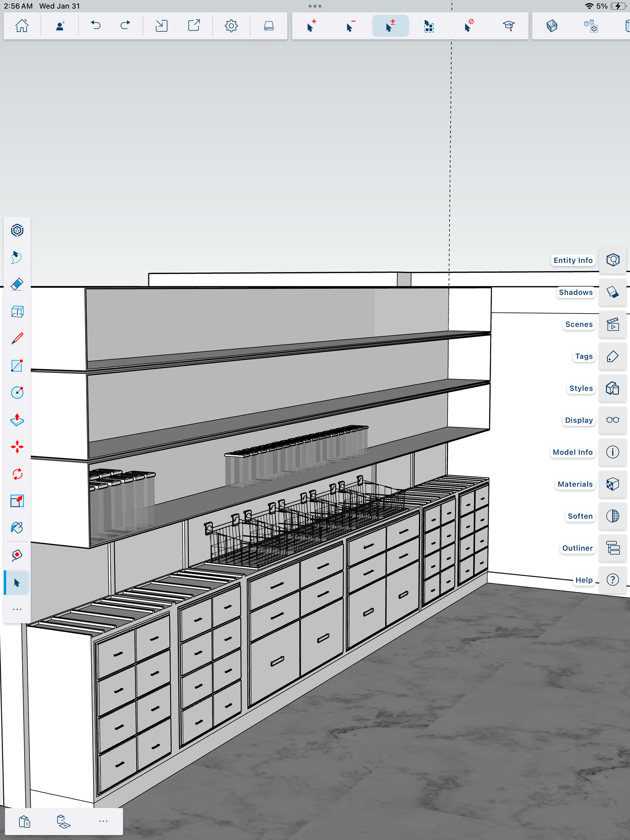Select the Pencil line tool

pos(17,338)
